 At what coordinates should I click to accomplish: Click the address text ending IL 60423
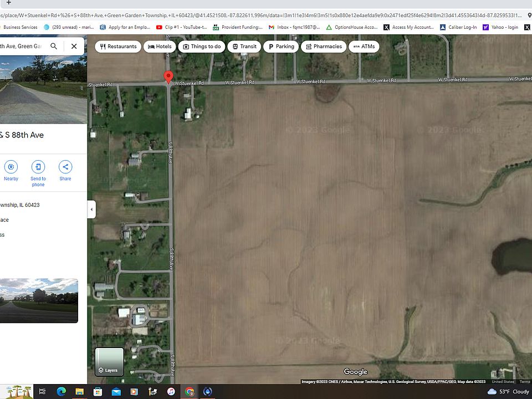[x=20, y=205]
